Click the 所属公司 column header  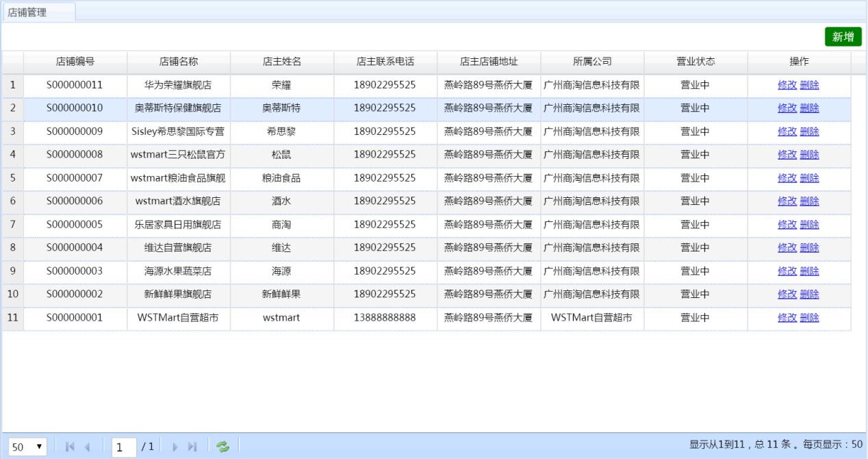(592, 62)
